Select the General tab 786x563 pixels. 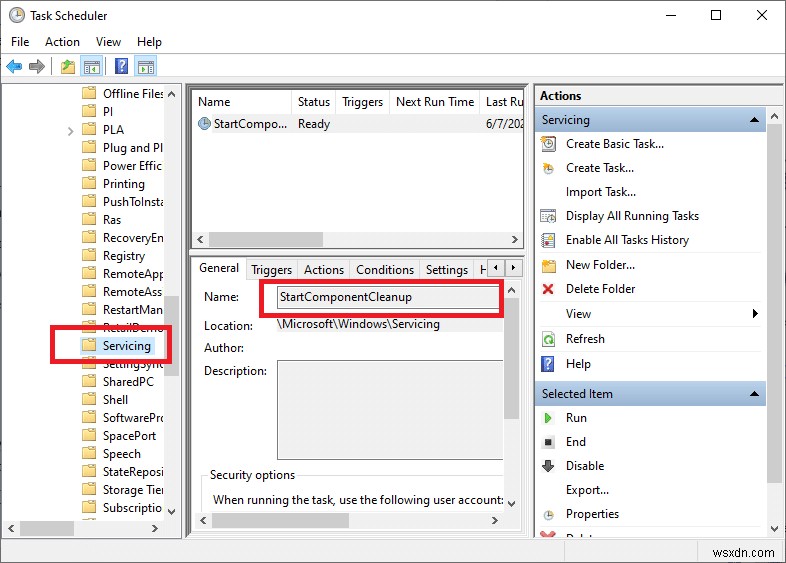click(219, 268)
